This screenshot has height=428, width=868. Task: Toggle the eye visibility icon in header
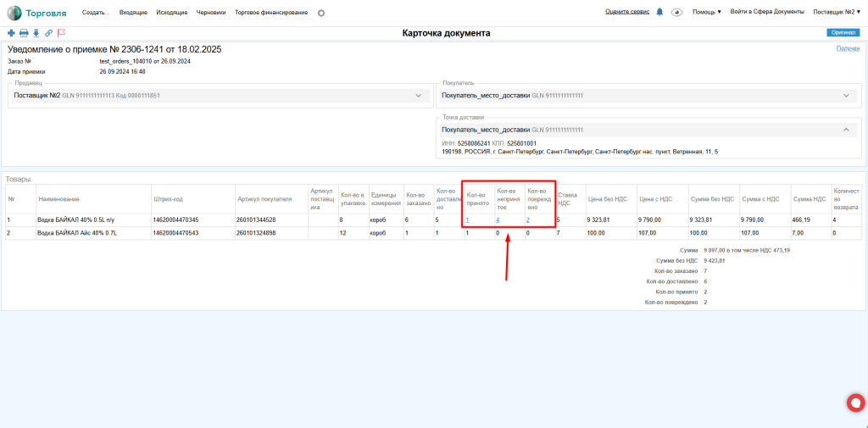(676, 13)
